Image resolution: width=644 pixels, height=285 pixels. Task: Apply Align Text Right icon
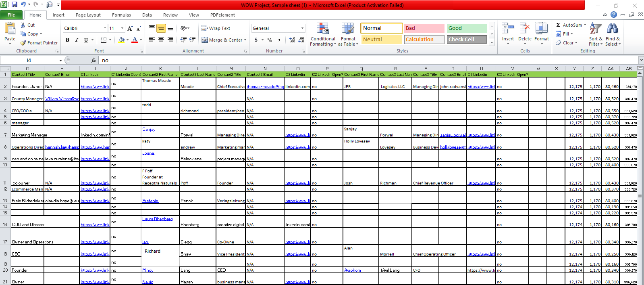(x=170, y=40)
